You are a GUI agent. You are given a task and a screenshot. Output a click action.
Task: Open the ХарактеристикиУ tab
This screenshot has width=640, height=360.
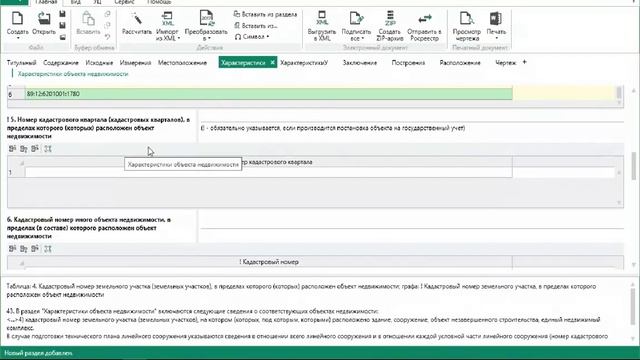tap(304, 63)
